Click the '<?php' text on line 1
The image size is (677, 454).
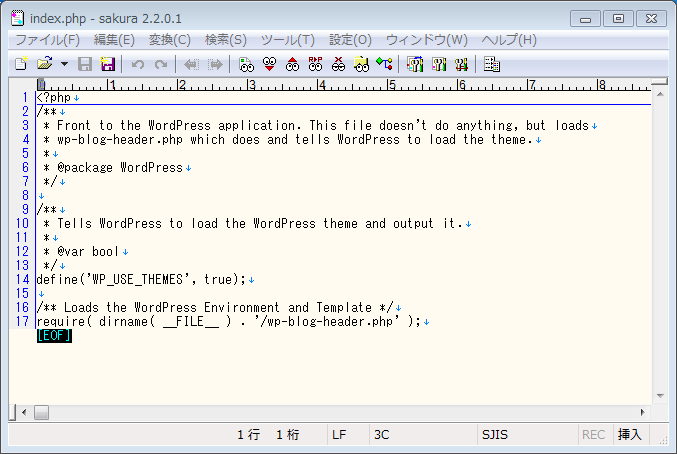click(x=54, y=98)
